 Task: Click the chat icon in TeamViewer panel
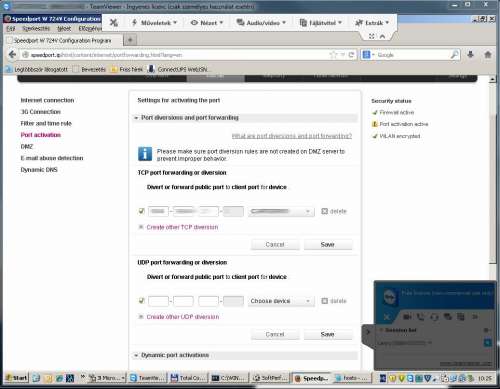[x=447, y=317]
